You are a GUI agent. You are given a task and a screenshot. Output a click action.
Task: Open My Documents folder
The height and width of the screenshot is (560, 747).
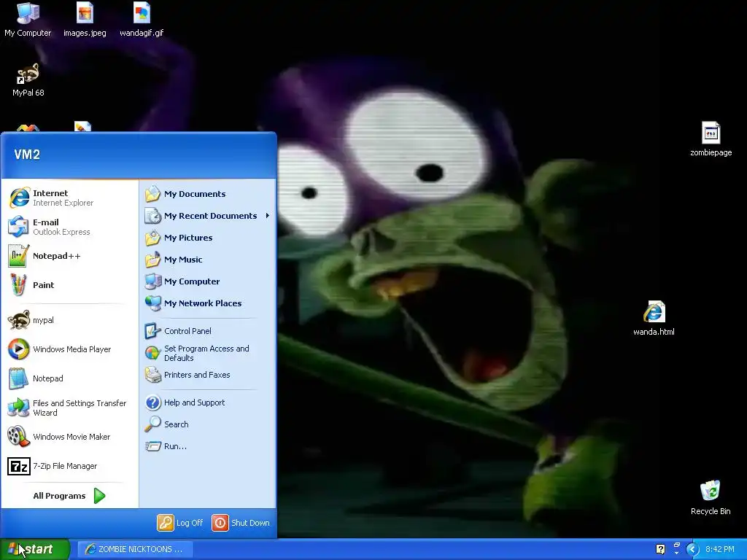[208, 194]
